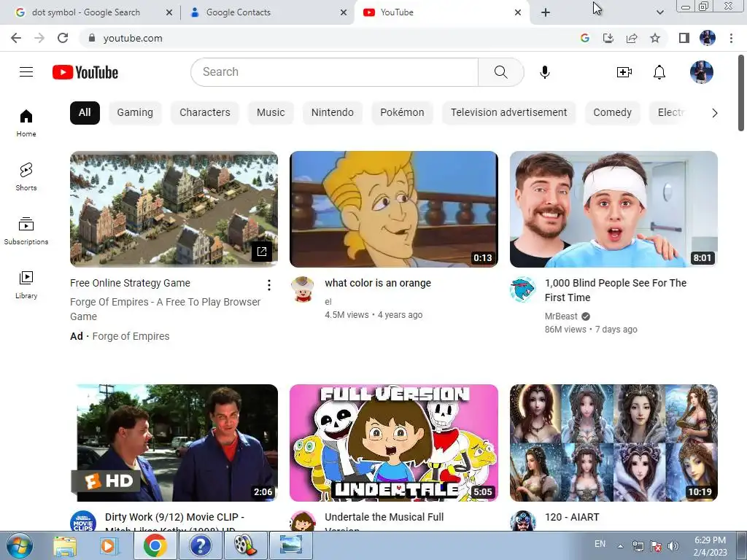
Task: Open Dirty Work Movie CLIP title
Action: [x=174, y=517]
